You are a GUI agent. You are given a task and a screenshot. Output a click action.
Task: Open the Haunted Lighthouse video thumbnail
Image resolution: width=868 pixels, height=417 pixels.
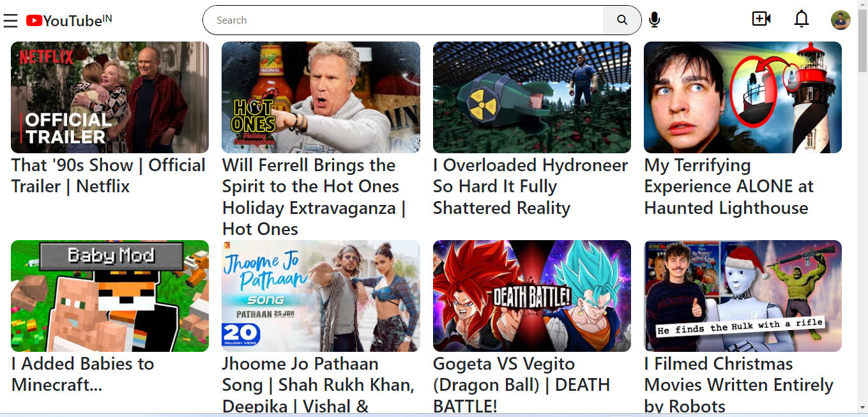coord(743,97)
